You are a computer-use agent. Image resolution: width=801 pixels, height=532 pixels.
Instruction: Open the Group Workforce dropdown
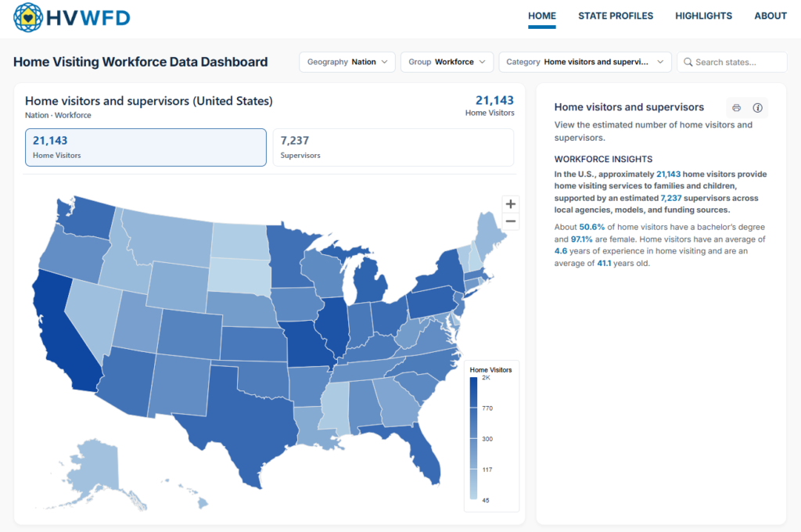[x=447, y=62]
